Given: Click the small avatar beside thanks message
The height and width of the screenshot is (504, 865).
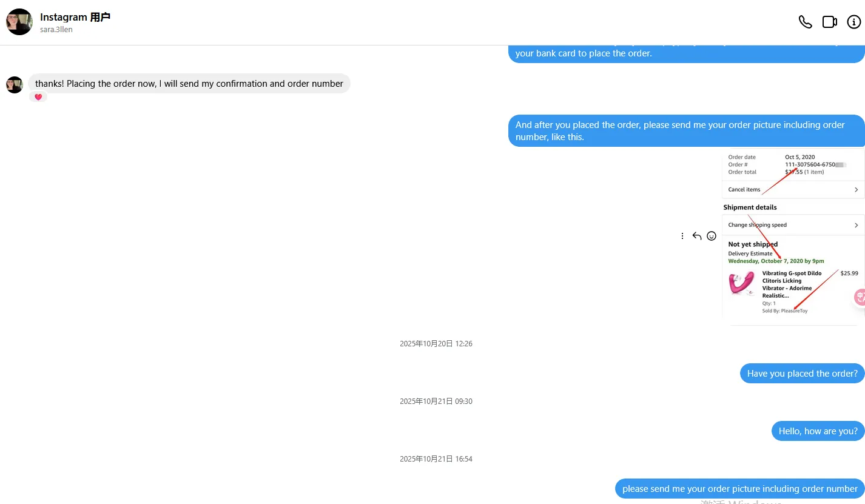Looking at the screenshot, I should 15,85.
